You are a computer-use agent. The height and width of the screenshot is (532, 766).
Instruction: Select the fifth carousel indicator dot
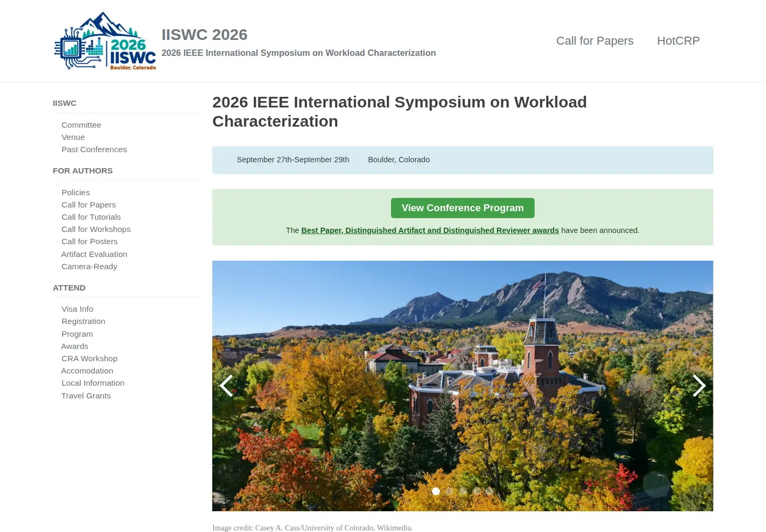(489, 492)
